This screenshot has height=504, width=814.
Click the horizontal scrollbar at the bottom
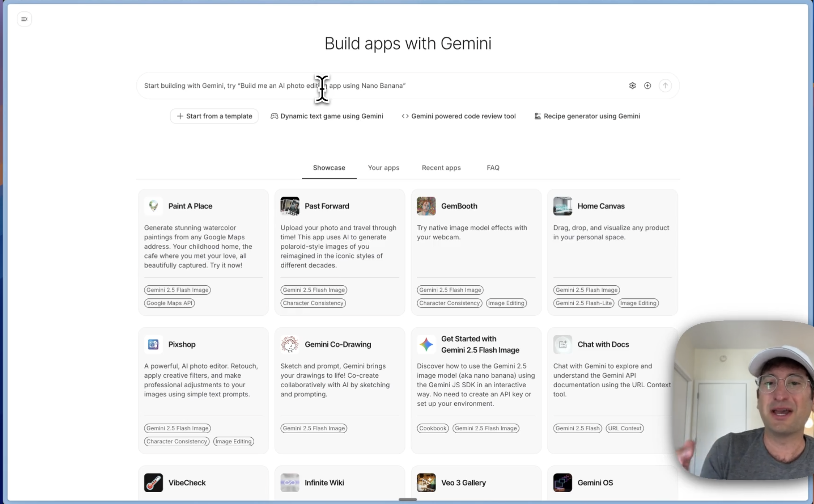[x=407, y=500]
